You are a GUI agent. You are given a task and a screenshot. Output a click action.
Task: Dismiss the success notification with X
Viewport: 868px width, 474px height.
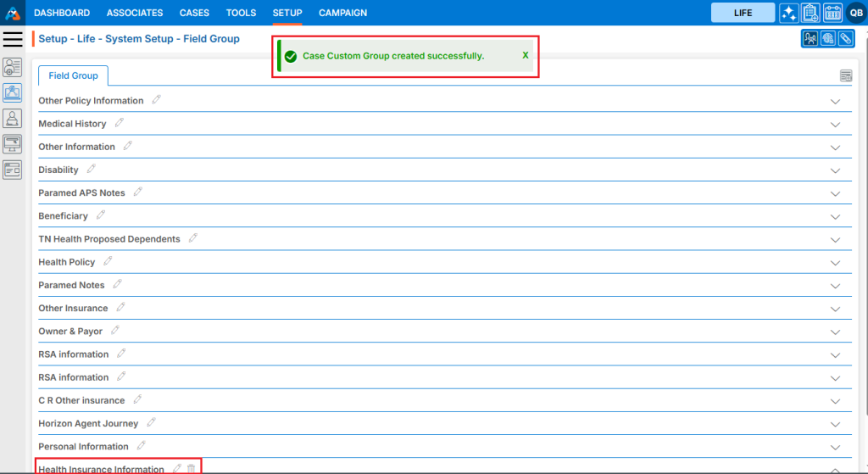pyautogui.click(x=525, y=55)
